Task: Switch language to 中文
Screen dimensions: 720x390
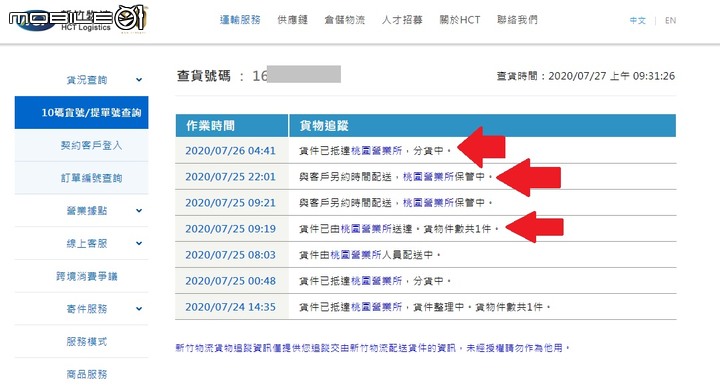Action: tap(637, 21)
